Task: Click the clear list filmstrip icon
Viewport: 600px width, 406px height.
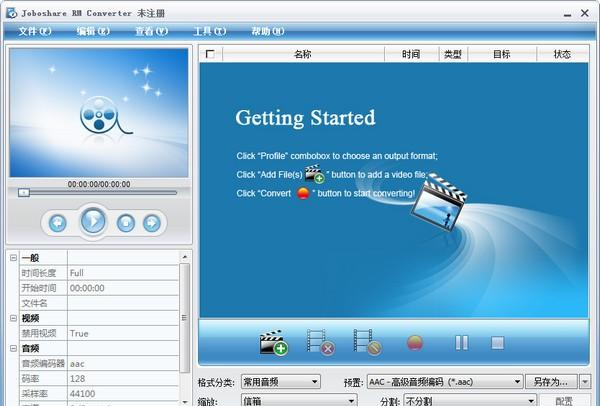Action: [x=367, y=342]
